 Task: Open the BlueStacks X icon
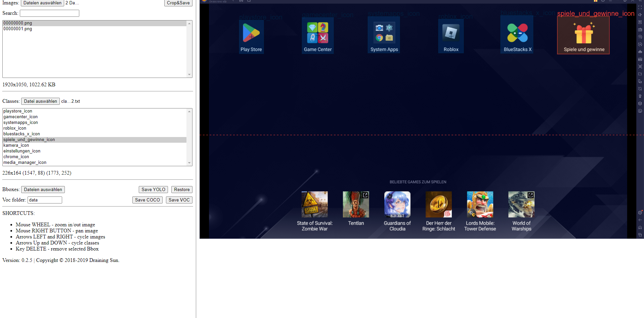tap(517, 33)
